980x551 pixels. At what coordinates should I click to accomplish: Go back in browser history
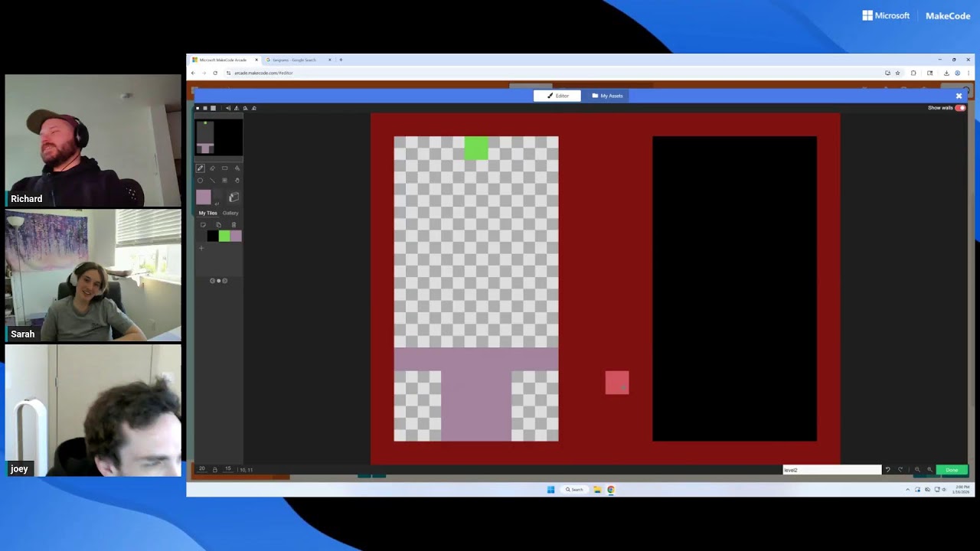click(x=193, y=73)
